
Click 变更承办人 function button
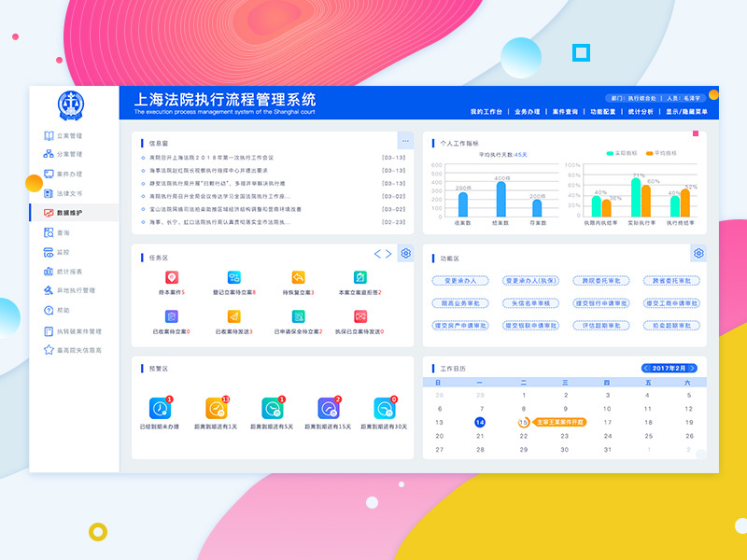pos(460,281)
